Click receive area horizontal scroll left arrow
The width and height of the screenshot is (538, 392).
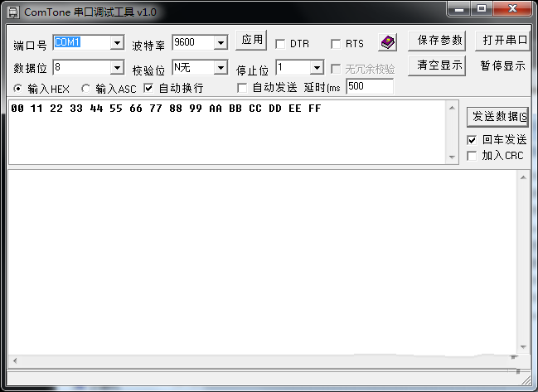coord(15,361)
